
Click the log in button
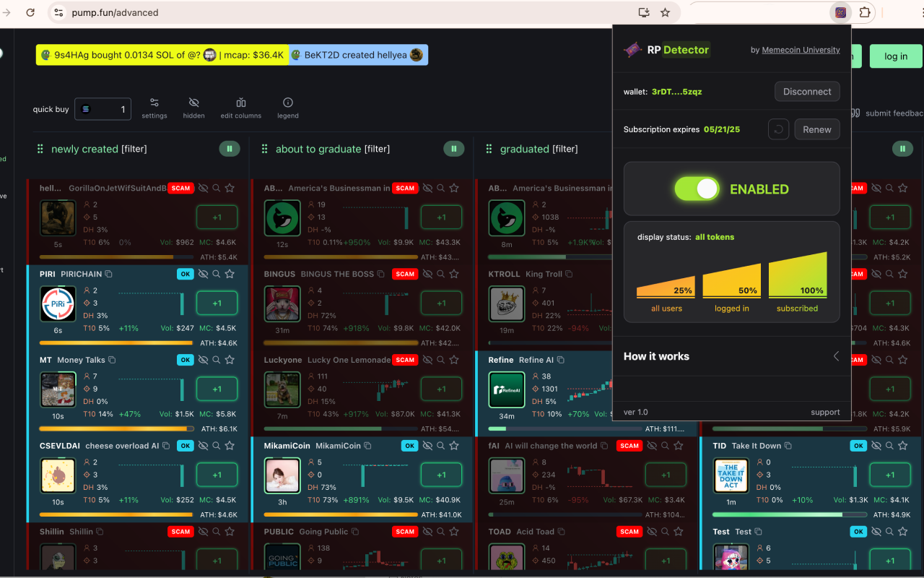point(896,56)
